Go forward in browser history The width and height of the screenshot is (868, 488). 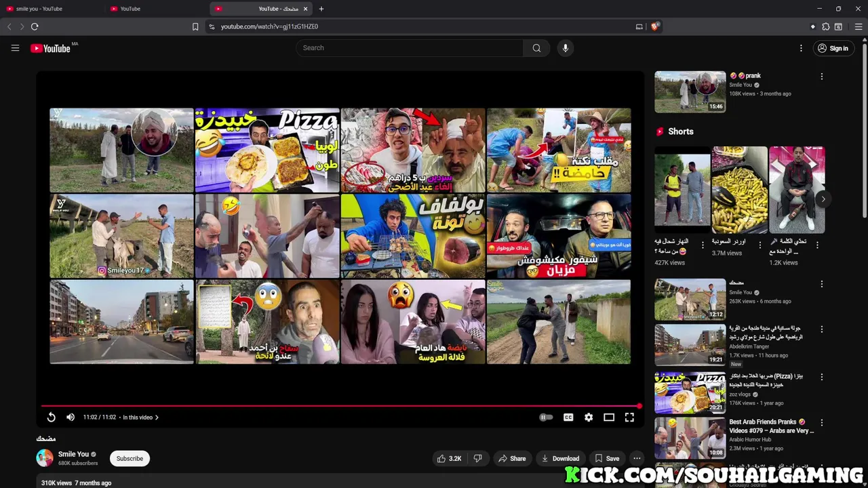click(x=22, y=26)
